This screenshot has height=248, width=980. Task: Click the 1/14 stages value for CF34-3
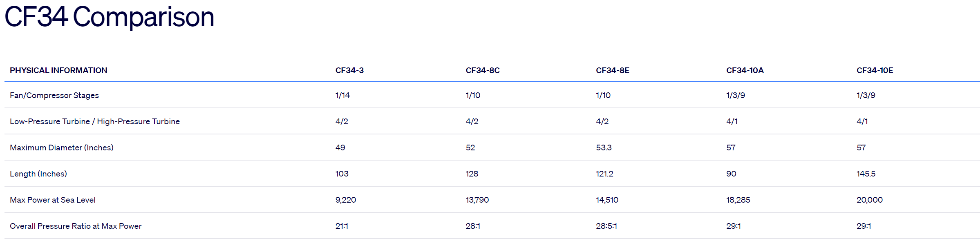343,95
